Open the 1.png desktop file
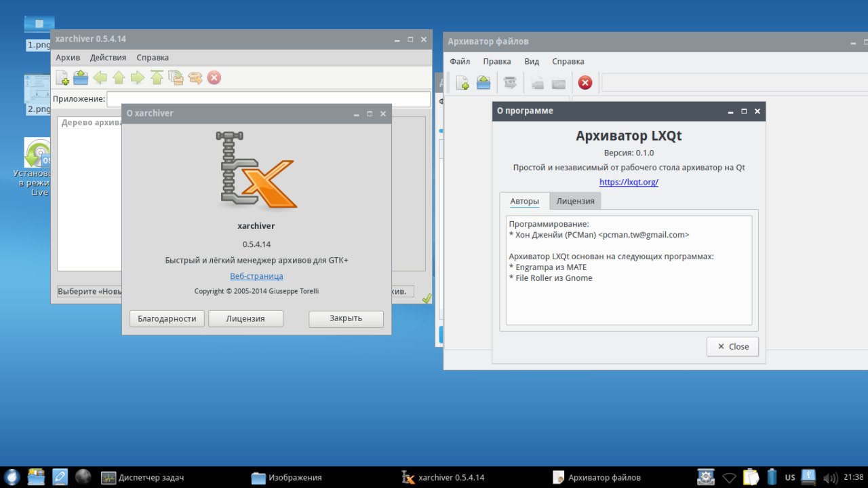The image size is (868, 488). 39,34
